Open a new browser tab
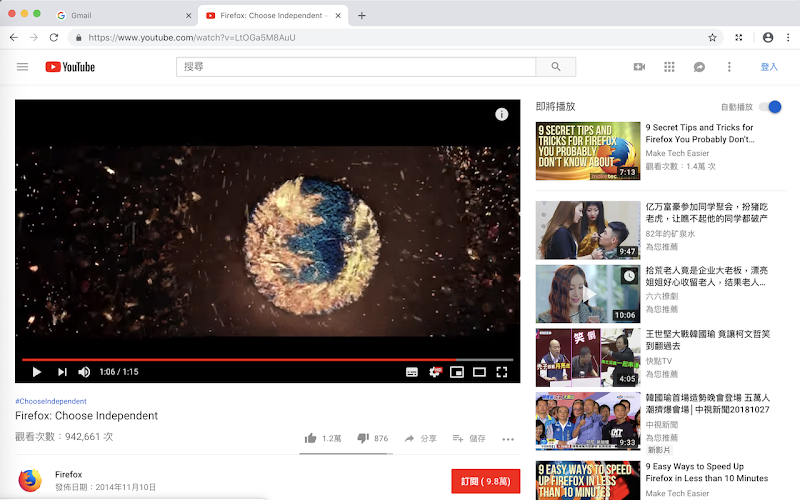Image resolution: width=800 pixels, height=500 pixels. coord(362,15)
